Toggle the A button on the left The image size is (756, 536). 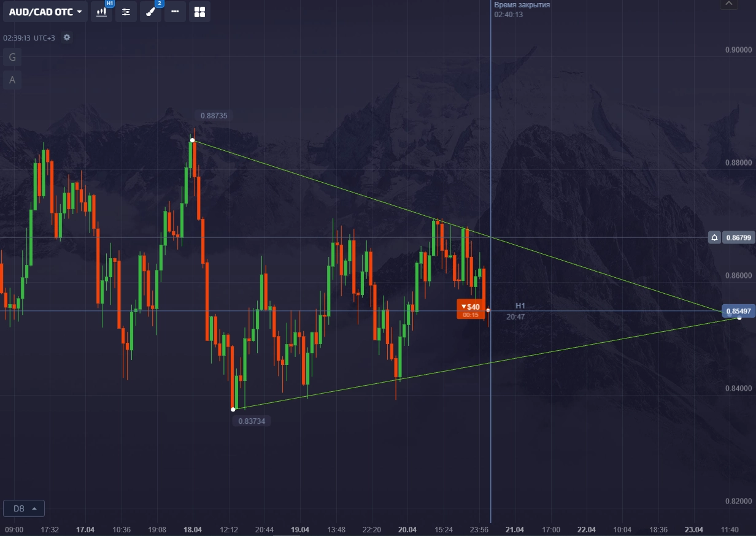[x=12, y=80]
